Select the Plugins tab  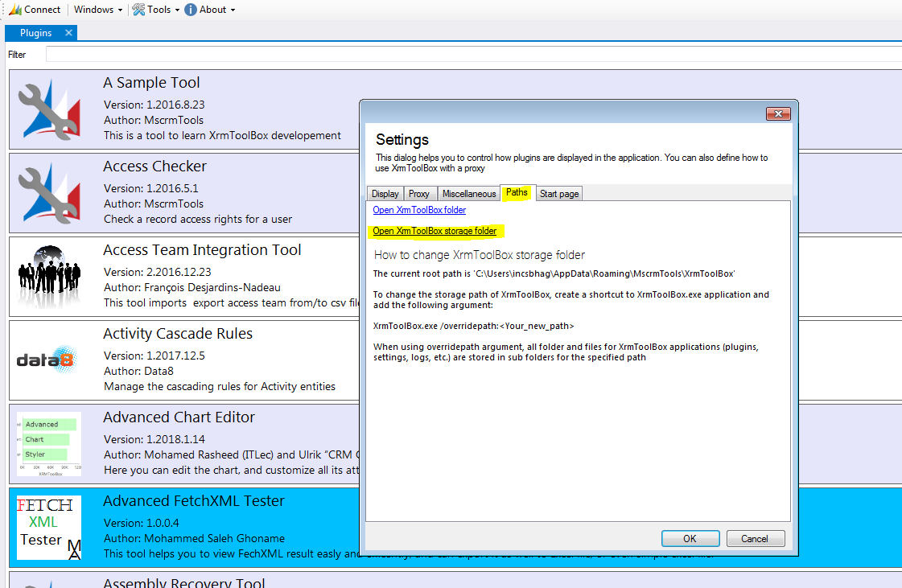pos(35,33)
